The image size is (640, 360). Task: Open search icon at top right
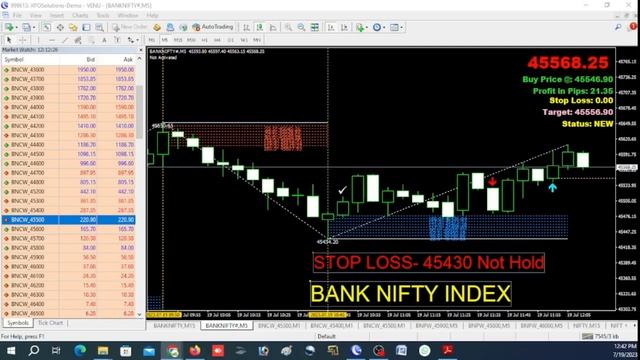618,27
